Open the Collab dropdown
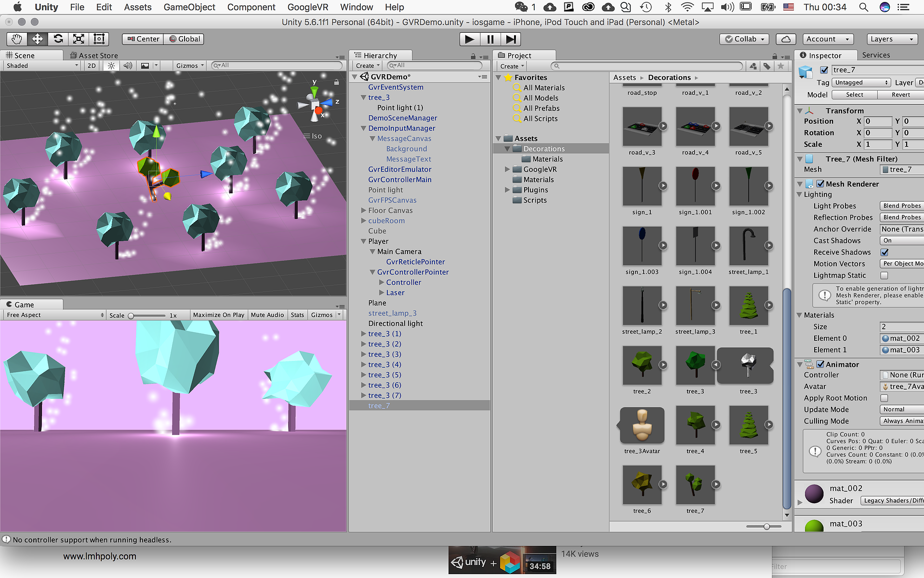The height and width of the screenshot is (578, 924). tap(744, 39)
